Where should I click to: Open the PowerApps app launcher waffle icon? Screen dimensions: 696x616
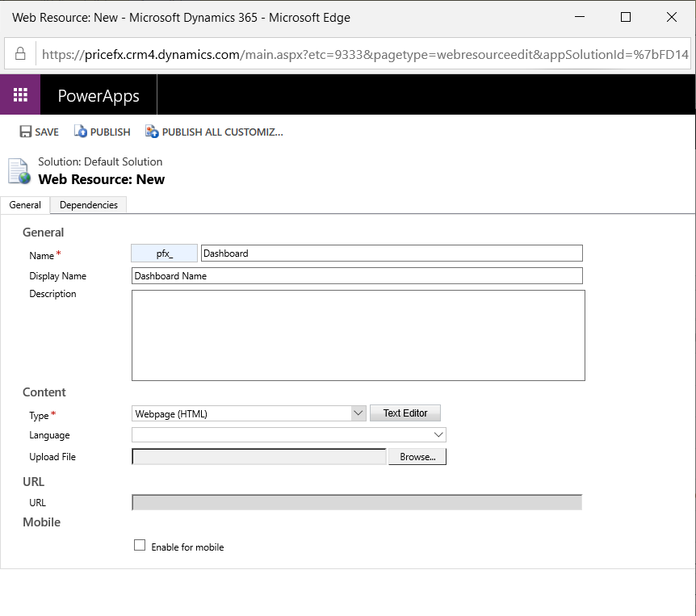(20, 95)
